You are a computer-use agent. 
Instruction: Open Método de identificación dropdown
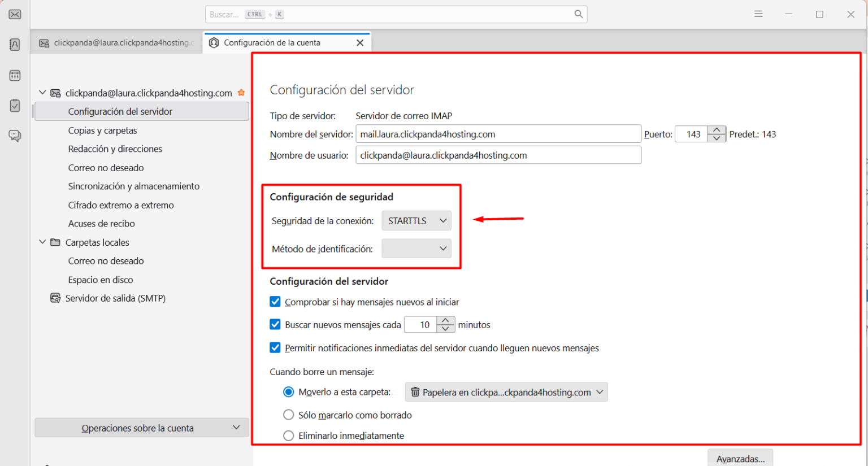[x=416, y=249]
